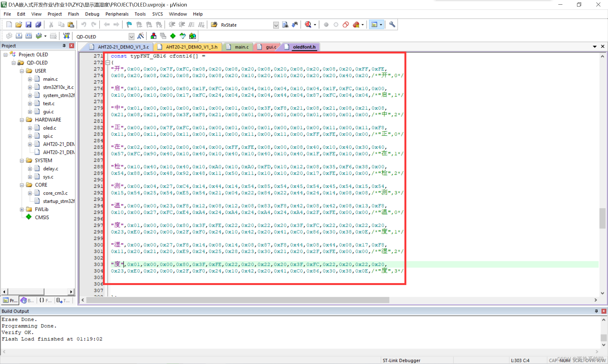
Task: Open the Pack Installer icon
Action: point(192,36)
